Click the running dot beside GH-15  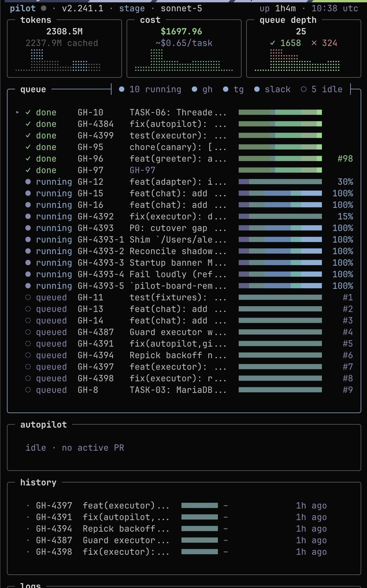(28, 194)
